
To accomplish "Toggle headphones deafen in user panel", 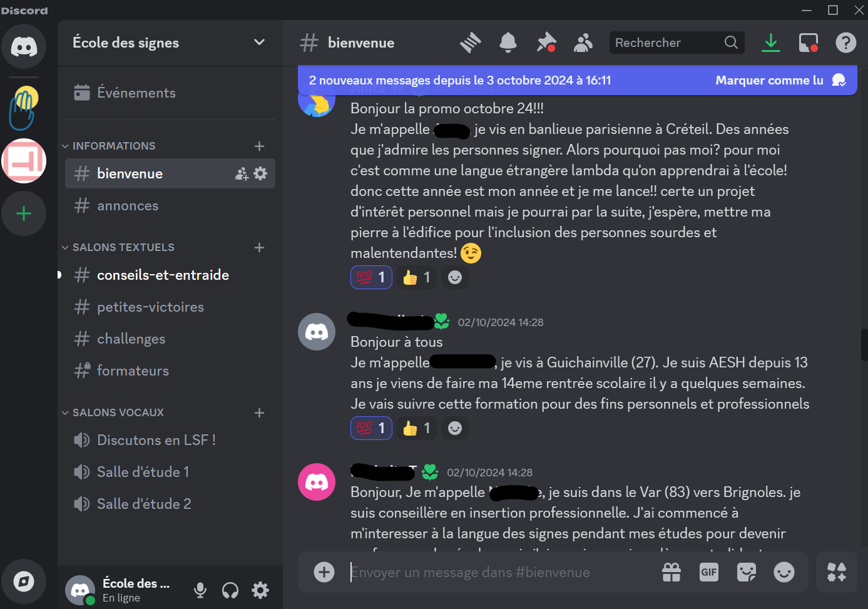I will pos(230,590).
